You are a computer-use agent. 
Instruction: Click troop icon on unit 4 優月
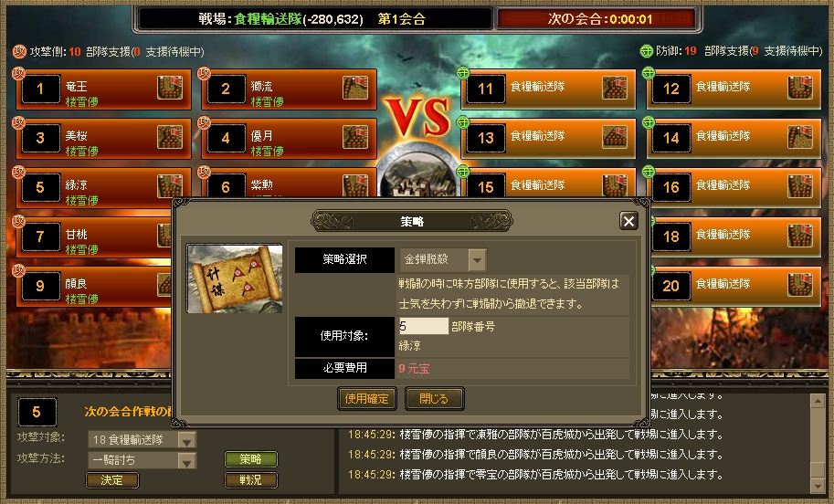[355, 137]
